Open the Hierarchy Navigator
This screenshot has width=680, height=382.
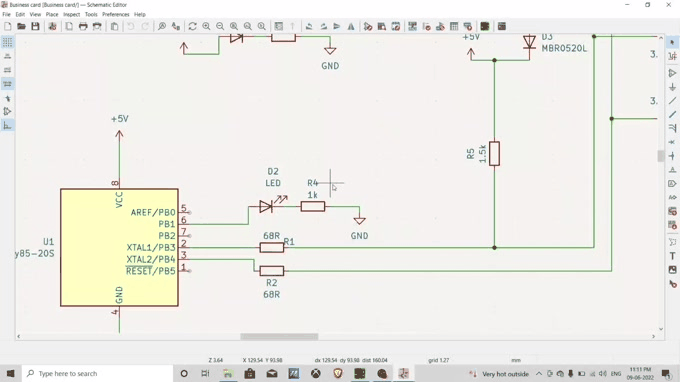[x=279, y=26]
